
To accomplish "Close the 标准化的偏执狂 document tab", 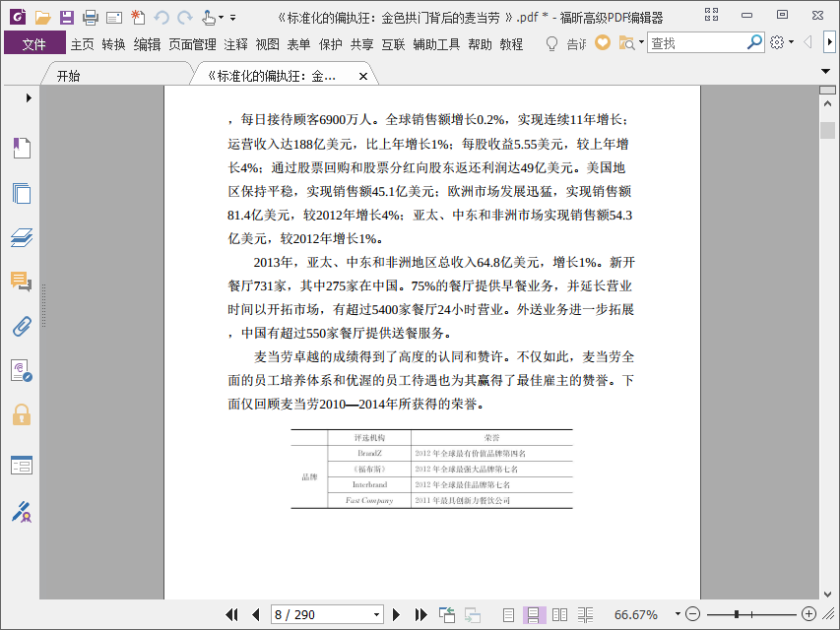I will tap(363, 76).
